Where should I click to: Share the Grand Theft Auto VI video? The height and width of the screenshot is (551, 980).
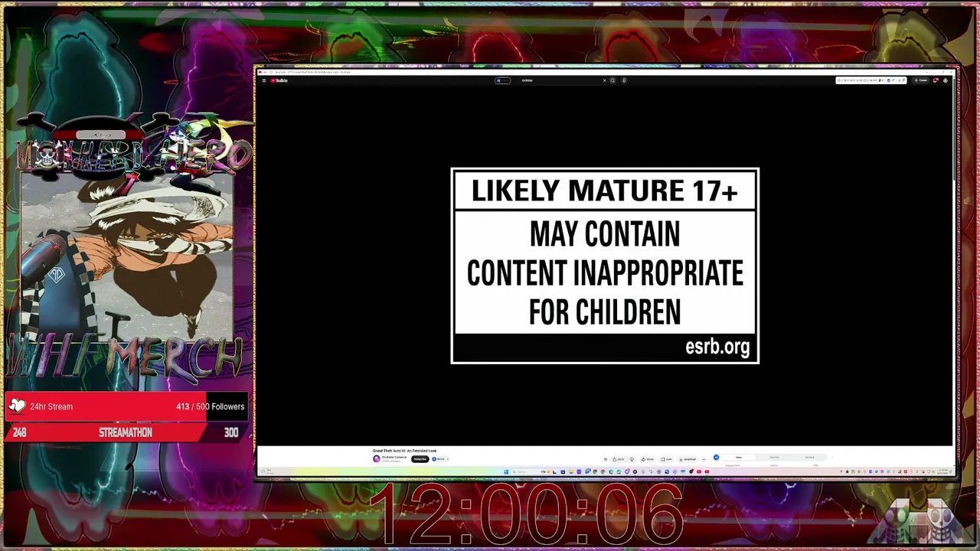pyautogui.click(x=648, y=459)
